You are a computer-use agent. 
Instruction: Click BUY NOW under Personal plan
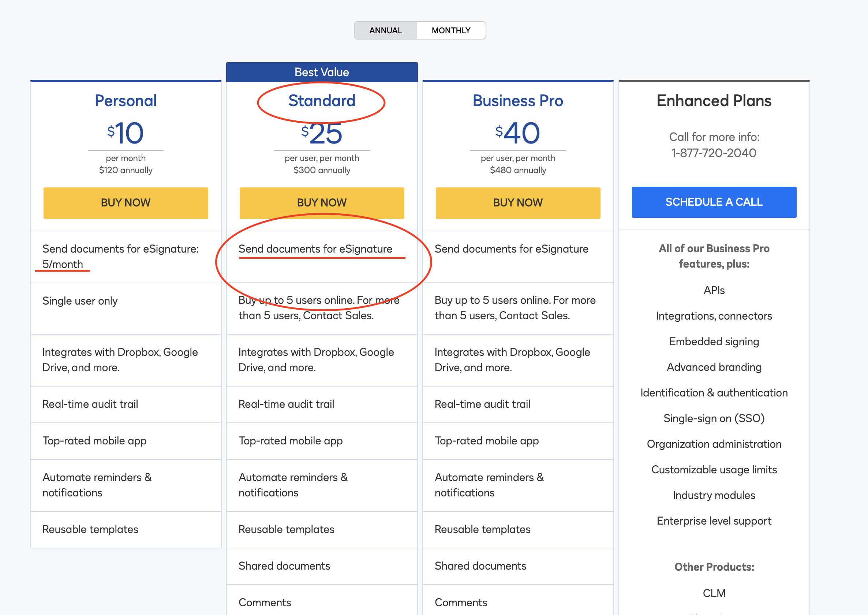click(x=126, y=202)
